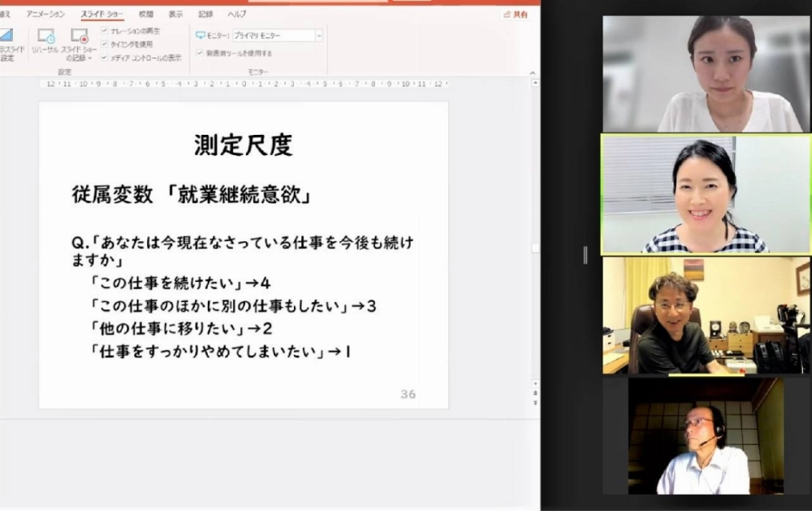
Task: Click the monitor icon beside モニター label
Action: (201, 36)
